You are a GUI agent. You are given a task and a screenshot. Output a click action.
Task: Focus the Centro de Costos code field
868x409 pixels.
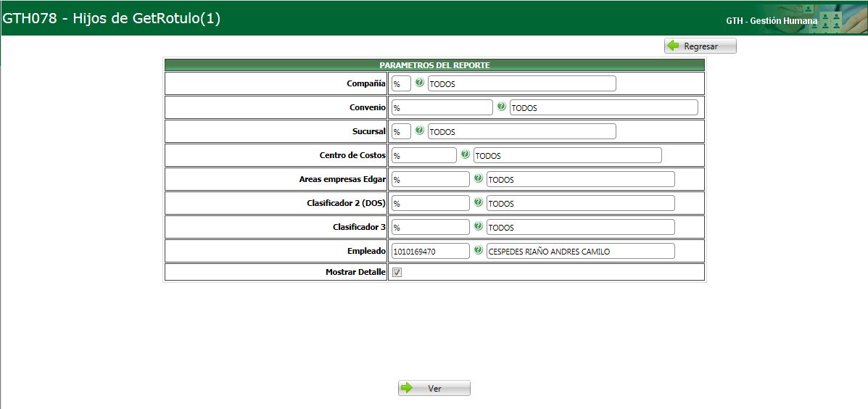pos(424,155)
